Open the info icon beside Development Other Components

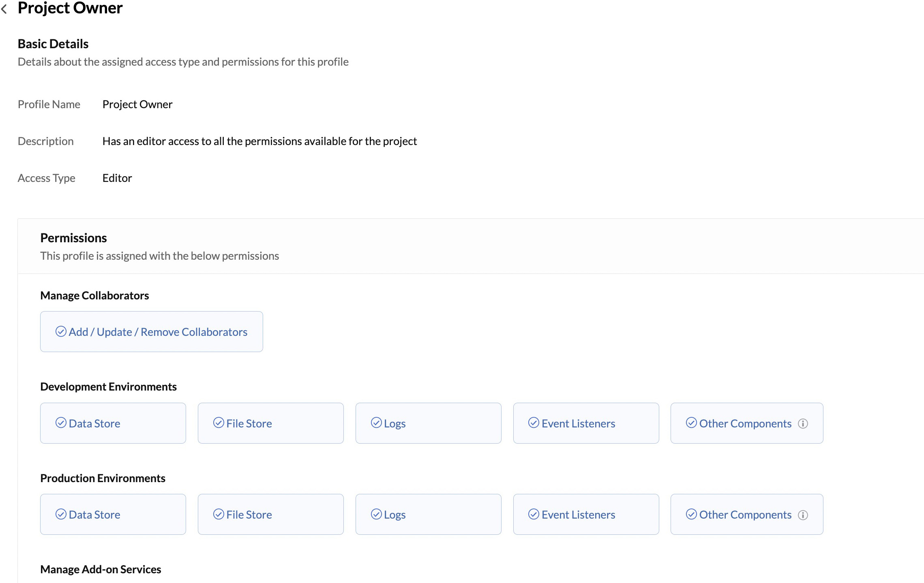pyautogui.click(x=803, y=423)
